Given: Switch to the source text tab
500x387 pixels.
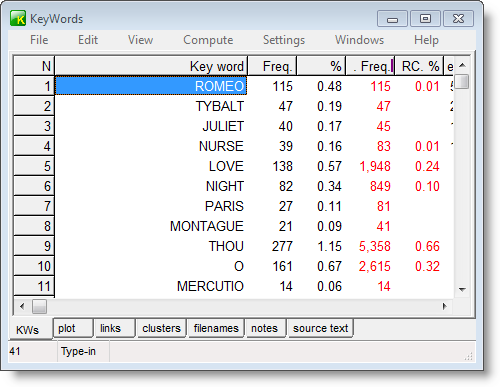Looking at the screenshot, I should pyautogui.click(x=320, y=328).
